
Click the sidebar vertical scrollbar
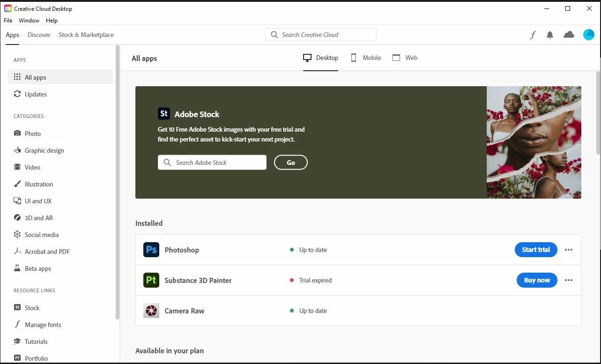pyautogui.click(x=118, y=183)
